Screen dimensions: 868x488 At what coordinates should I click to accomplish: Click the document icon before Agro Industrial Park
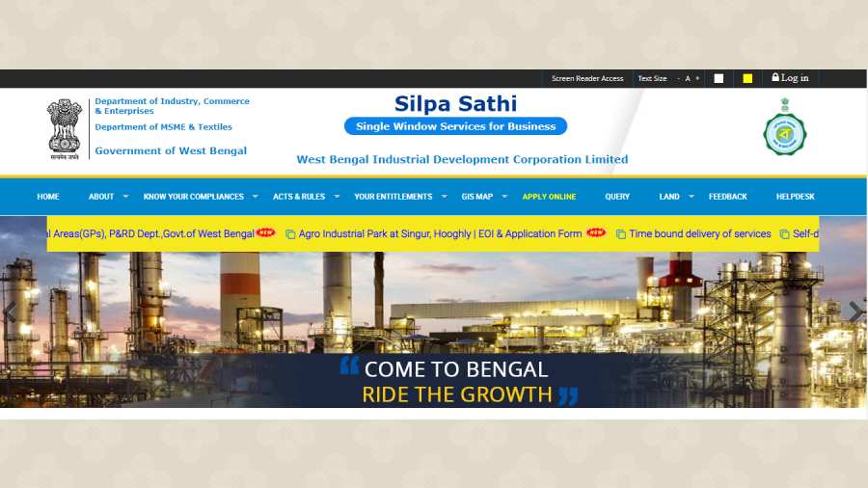pos(290,234)
